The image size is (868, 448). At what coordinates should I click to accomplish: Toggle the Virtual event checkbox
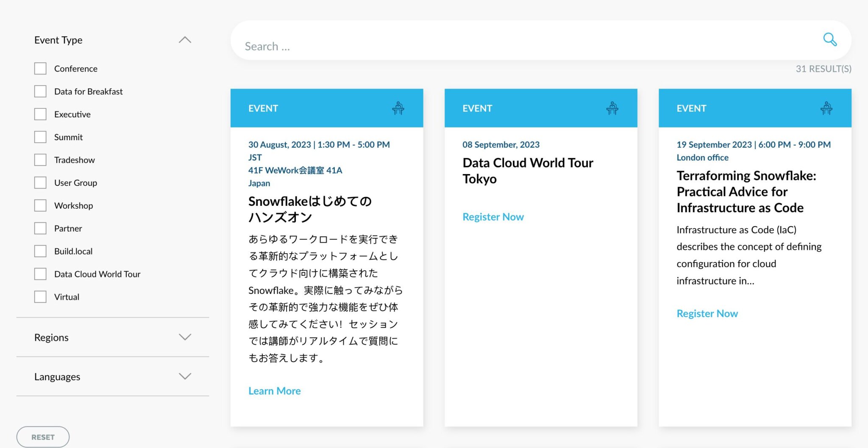40,297
